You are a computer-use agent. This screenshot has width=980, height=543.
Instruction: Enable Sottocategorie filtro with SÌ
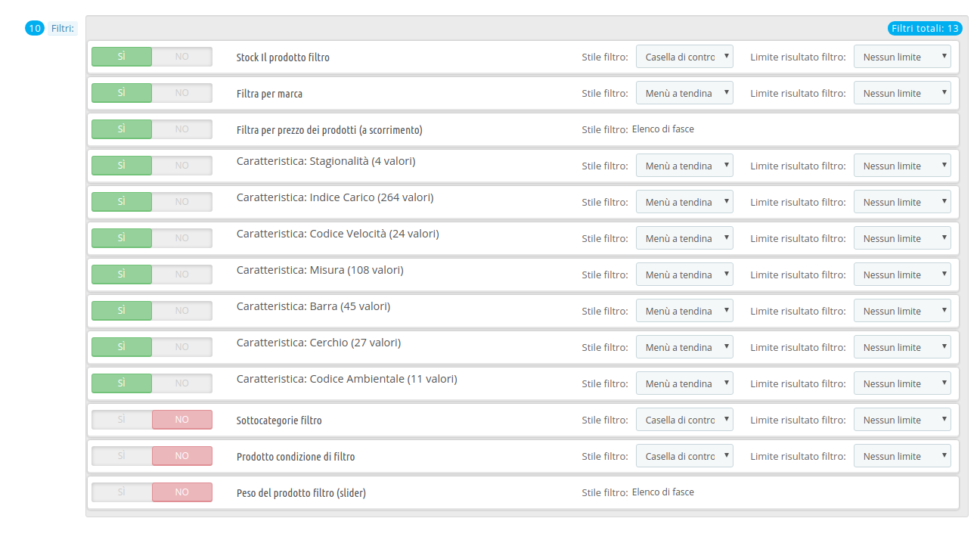click(x=122, y=420)
